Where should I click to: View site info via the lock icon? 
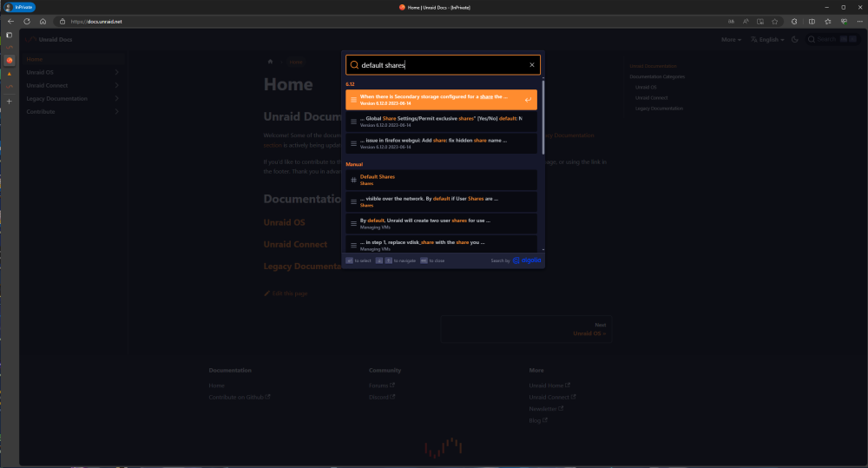tap(62, 21)
